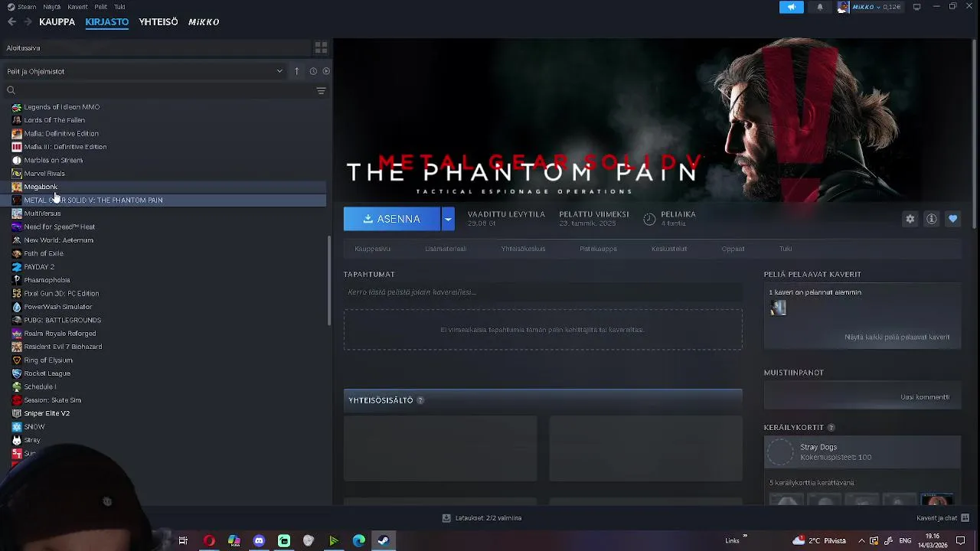The width and height of the screenshot is (980, 551).
Task: Click Näytä kaikki peliä pelaavat kaverit
Action: pyautogui.click(x=897, y=337)
